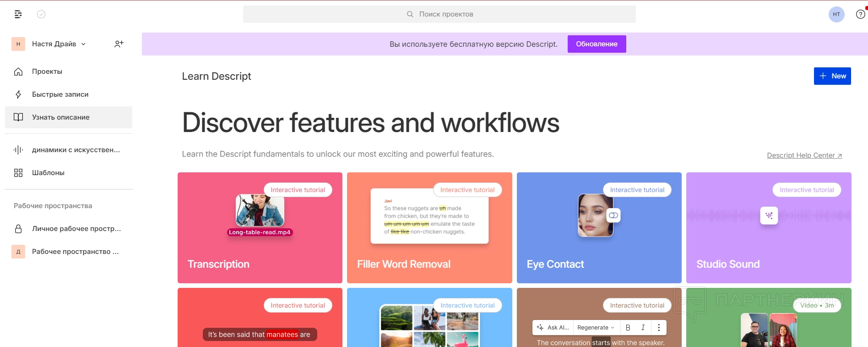Click the Studio Sound waveform icon
Screen dimensions: 868x347
[769, 215]
